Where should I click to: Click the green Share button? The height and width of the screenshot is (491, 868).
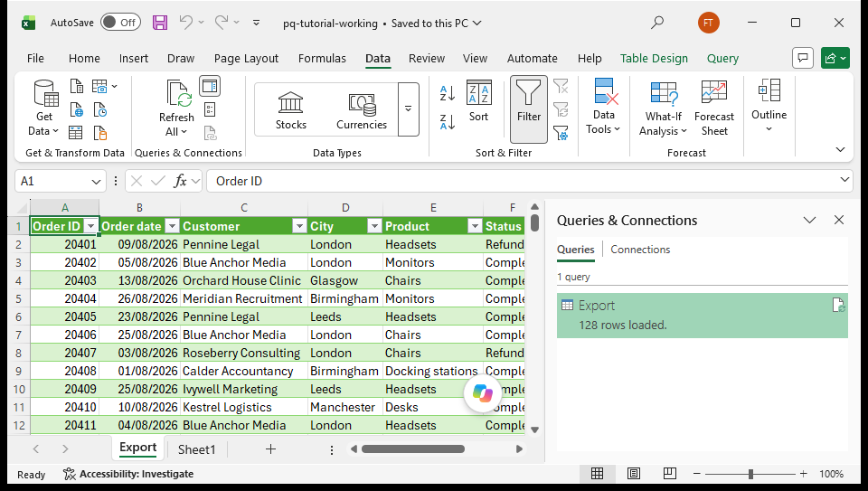click(x=835, y=58)
